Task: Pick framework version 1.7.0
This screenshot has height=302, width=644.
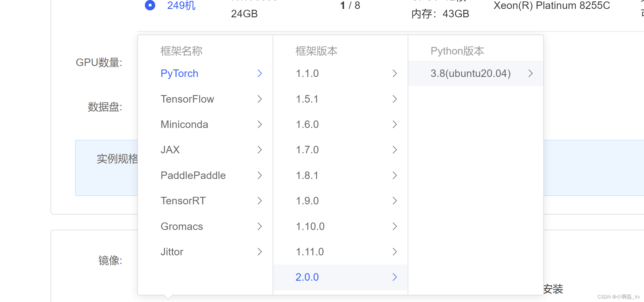Action: pyautogui.click(x=307, y=150)
